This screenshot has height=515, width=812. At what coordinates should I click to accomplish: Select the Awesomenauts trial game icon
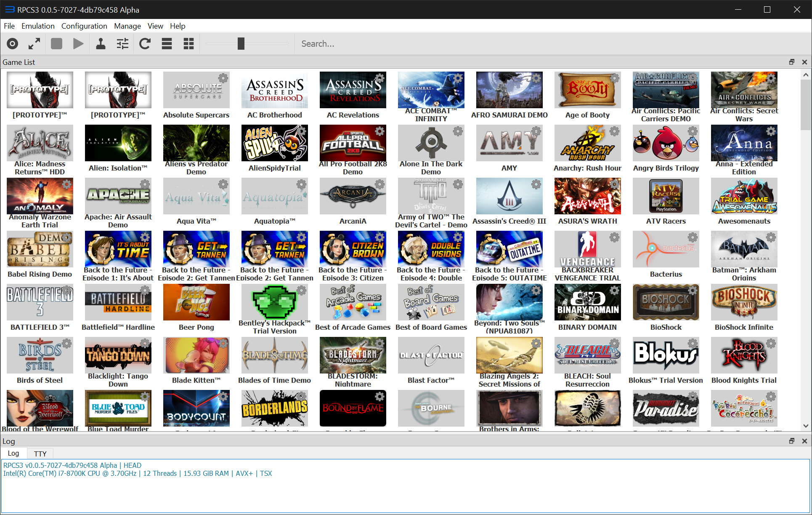click(744, 196)
